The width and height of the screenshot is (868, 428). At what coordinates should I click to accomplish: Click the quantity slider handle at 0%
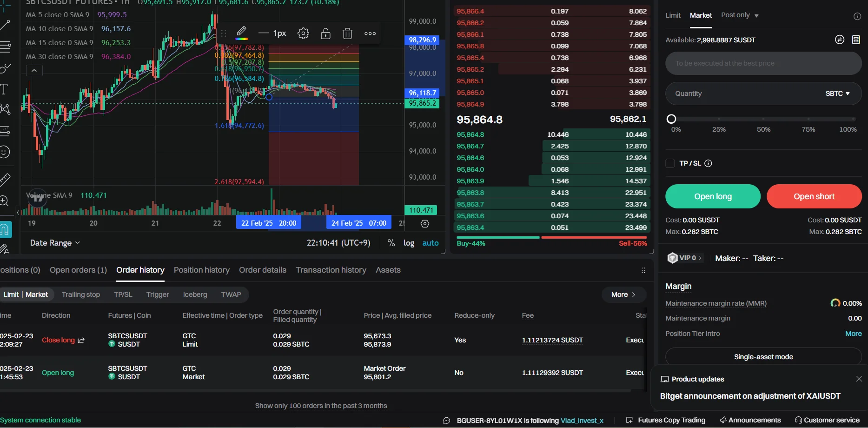pyautogui.click(x=671, y=119)
